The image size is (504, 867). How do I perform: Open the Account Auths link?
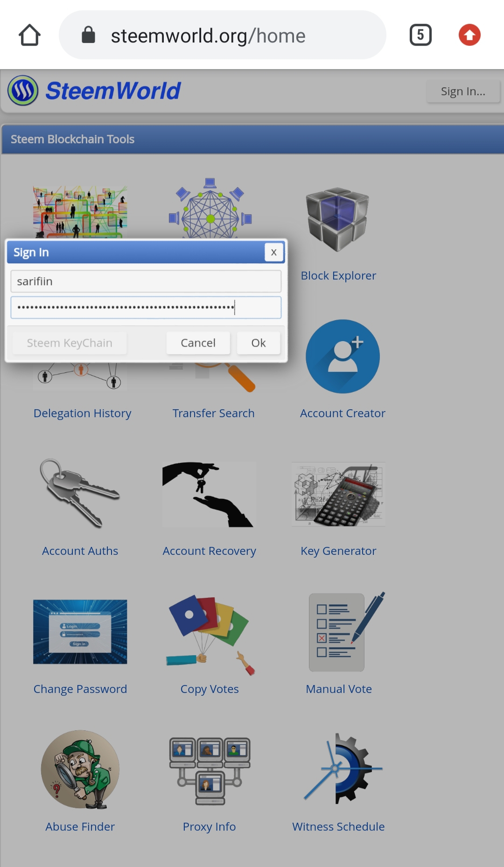click(x=80, y=551)
